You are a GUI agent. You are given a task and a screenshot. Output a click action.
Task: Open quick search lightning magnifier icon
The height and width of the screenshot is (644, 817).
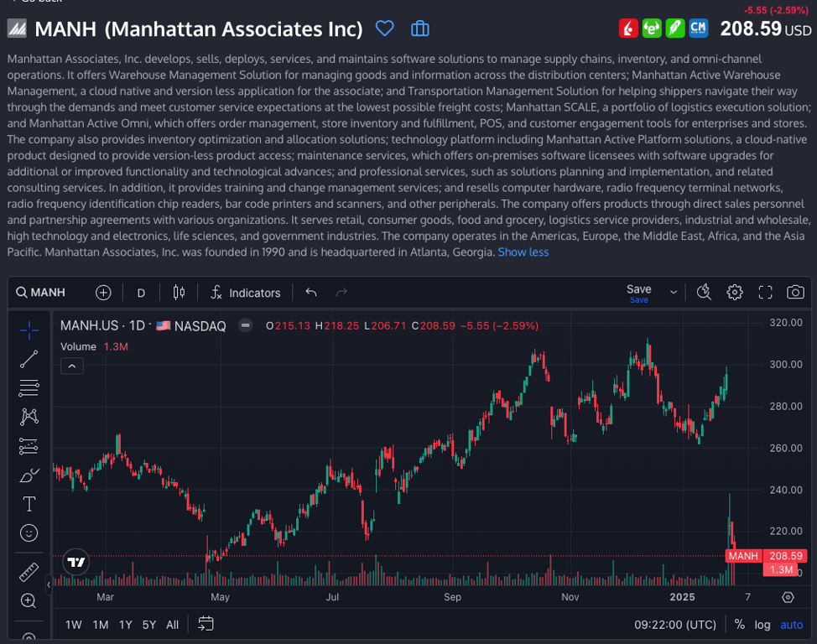coord(704,293)
